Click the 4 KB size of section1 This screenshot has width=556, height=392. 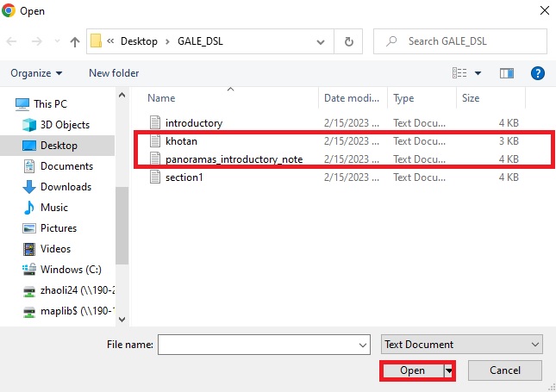509,177
